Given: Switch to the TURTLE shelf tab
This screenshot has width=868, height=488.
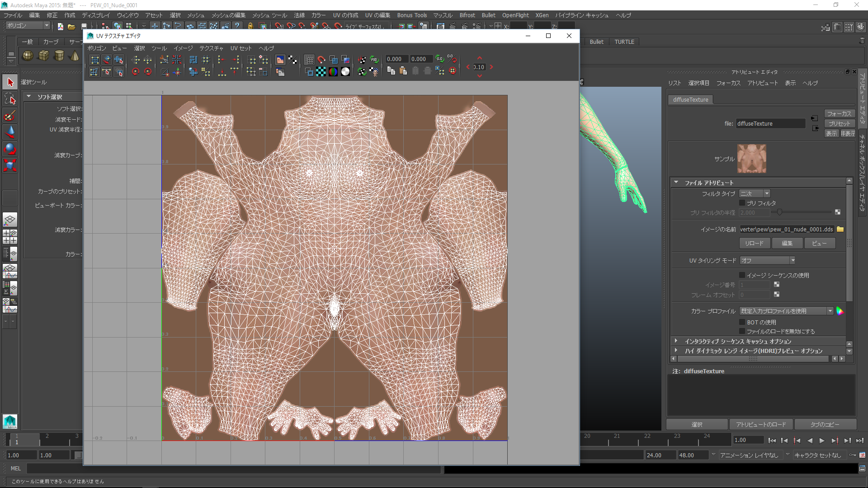Looking at the screenshot, I should coord(624,42).
